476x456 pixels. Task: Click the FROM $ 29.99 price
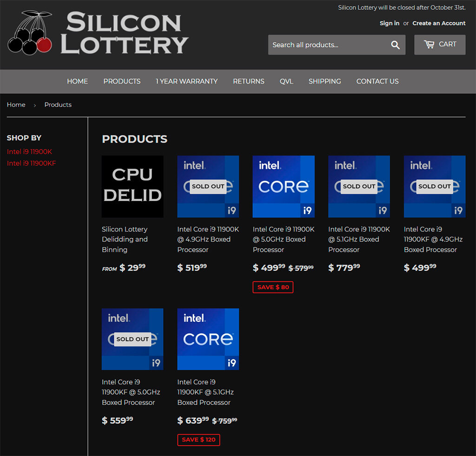click(124, 267)
